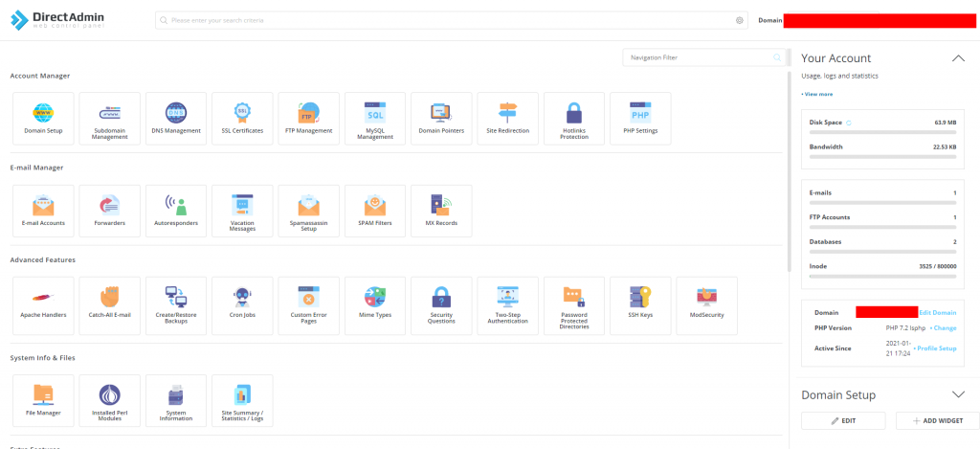Open Autoresponders
The image size is (980, 449).
[176, 211]
